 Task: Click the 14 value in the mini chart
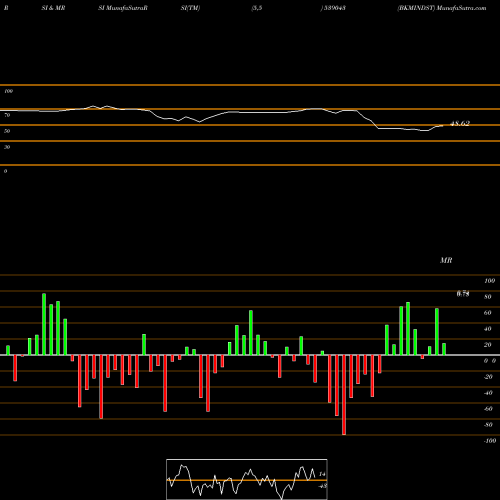point(322,474)
